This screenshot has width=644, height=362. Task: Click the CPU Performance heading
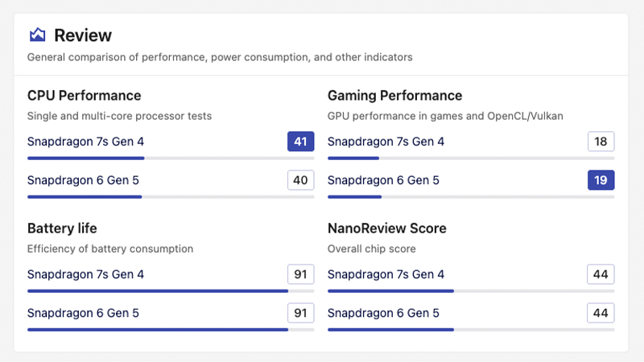point(85,96)
